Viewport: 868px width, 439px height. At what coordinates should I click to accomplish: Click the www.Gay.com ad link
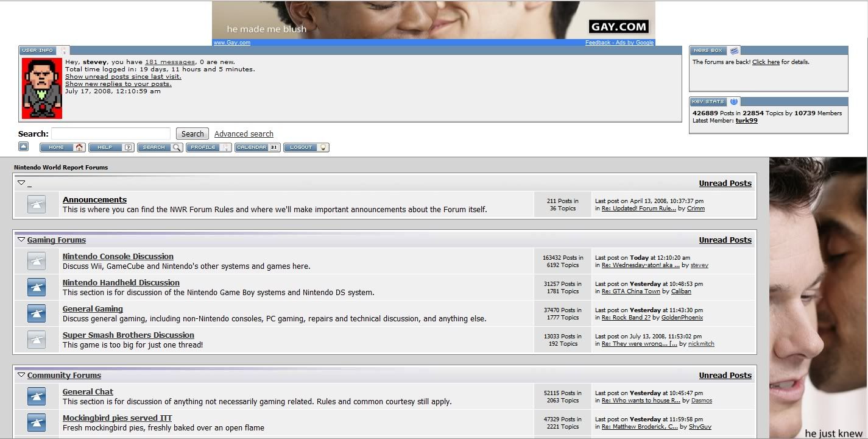231,43
